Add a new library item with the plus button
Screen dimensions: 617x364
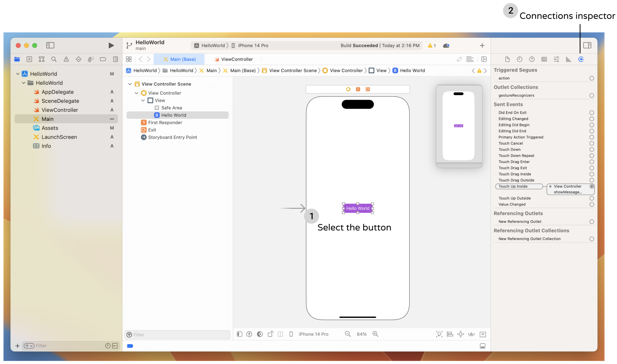pyautogui.click(x=482, y=45)
